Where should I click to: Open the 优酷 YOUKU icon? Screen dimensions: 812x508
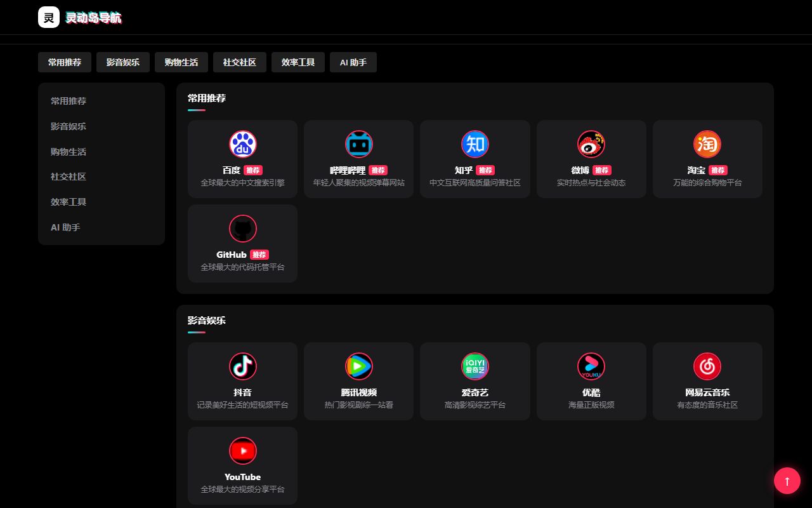(x=591, y=366)
